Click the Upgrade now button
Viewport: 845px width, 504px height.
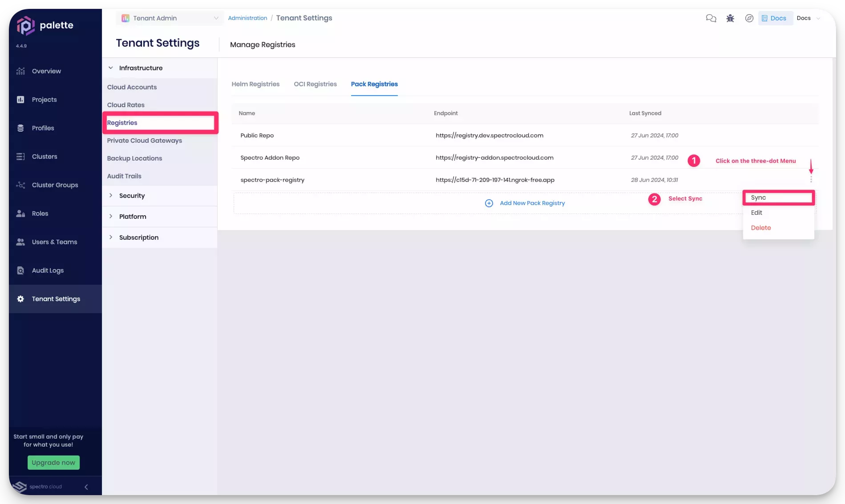(x=53, y=462)
